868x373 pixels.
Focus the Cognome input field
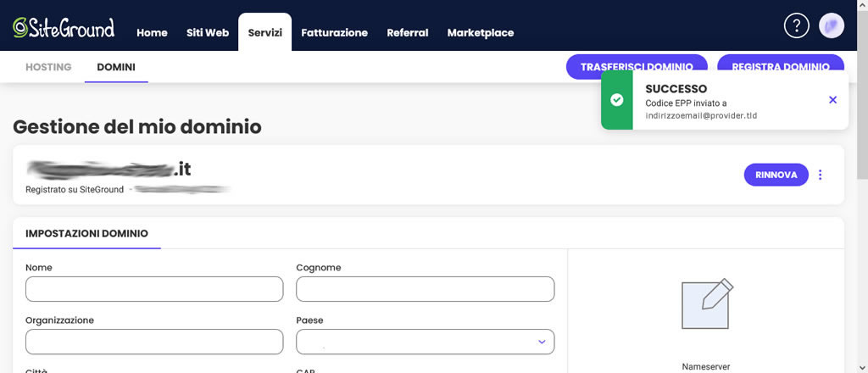pos(426,289)
